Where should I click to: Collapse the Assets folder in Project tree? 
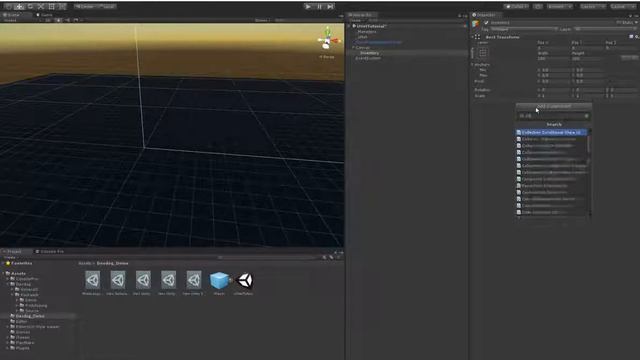pos(4,273)
